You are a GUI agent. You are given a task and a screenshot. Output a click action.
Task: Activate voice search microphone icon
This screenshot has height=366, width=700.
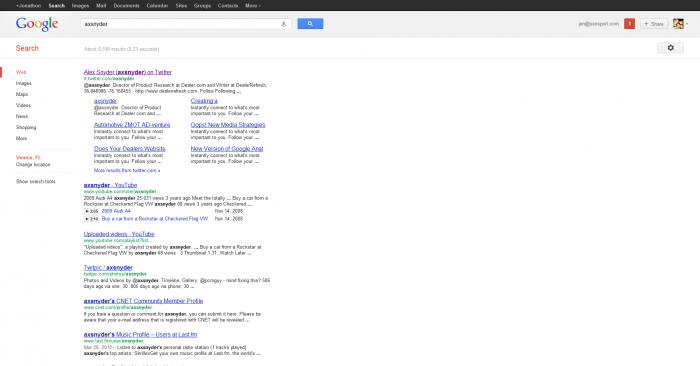(283, 24)
